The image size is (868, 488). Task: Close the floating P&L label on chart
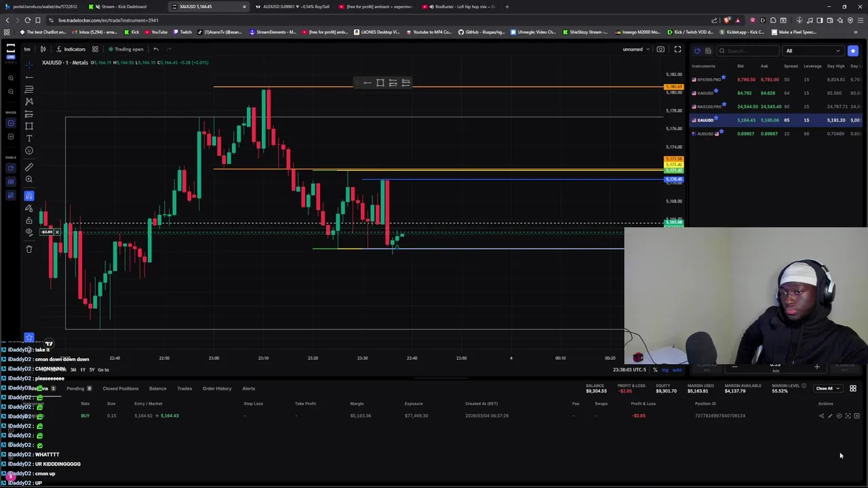pyautogui.click(x=57, y=232)
